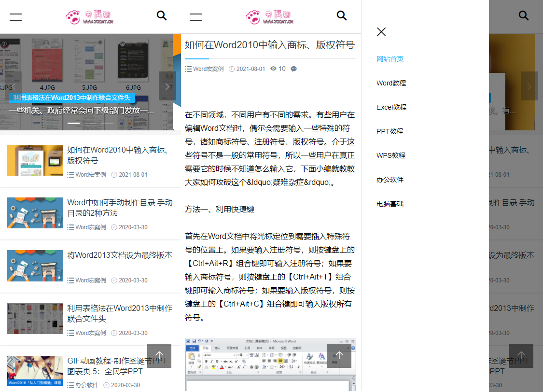Click next arrow on right dimmed carousel
The image size is (543, 392).
[x=529, y=86]
